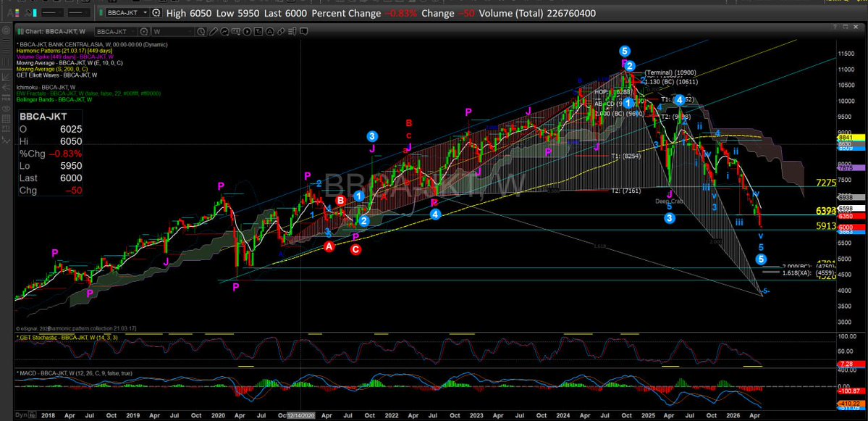
Task: Click the chart title 'Chart: BBCA-JKT, W'
Action: [x=54, y=32]
